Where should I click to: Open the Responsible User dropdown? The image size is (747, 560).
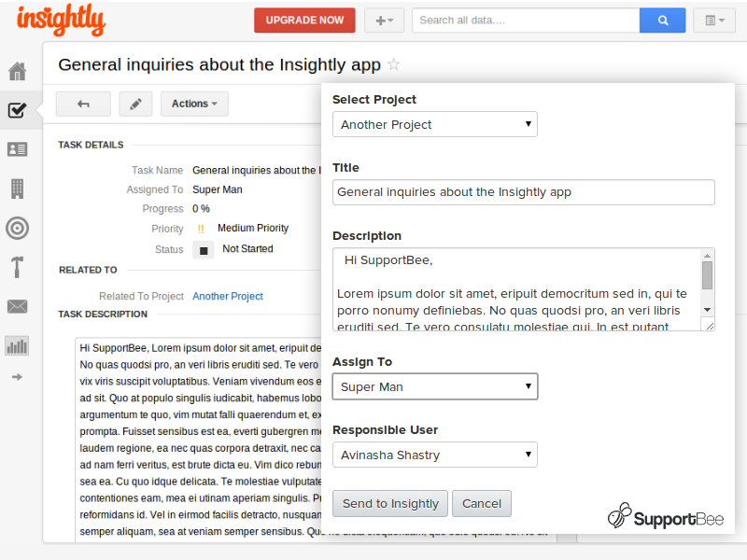434,454
